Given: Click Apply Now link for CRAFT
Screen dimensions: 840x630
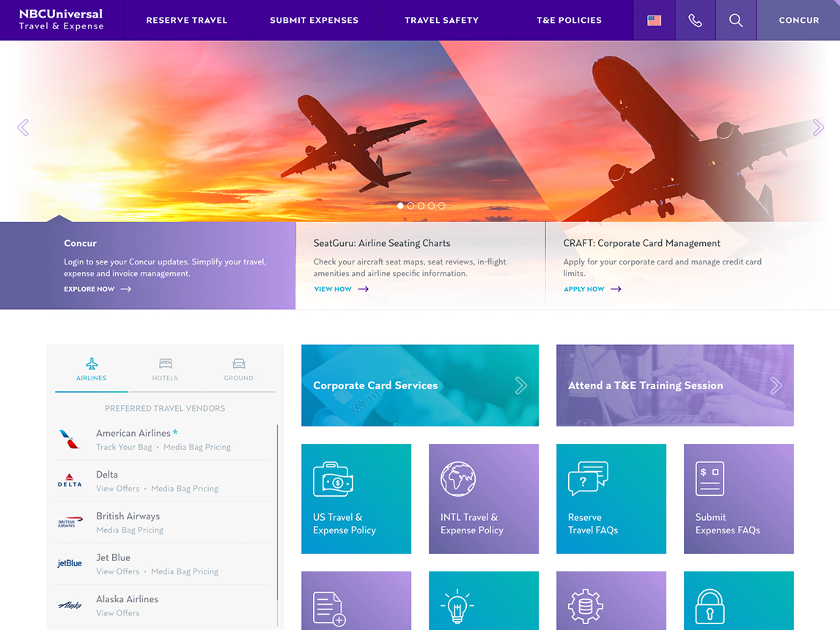Looking at the screenshot, I should (584, 289).
